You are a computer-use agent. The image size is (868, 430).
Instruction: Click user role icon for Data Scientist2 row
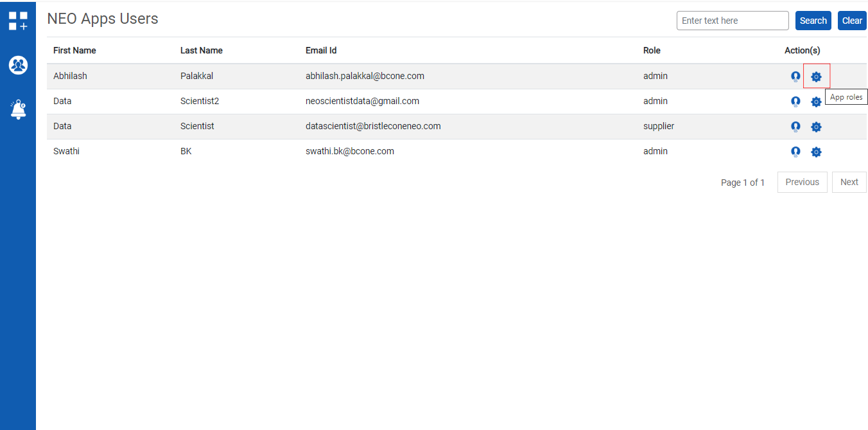click(796, 102)
